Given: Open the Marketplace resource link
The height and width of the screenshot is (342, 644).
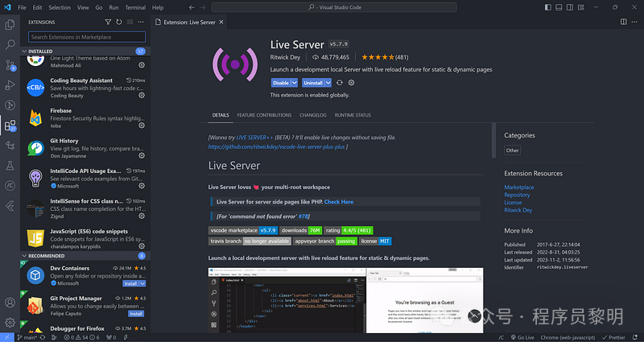Looking at the screenshot, I should (x=519, y=187).
